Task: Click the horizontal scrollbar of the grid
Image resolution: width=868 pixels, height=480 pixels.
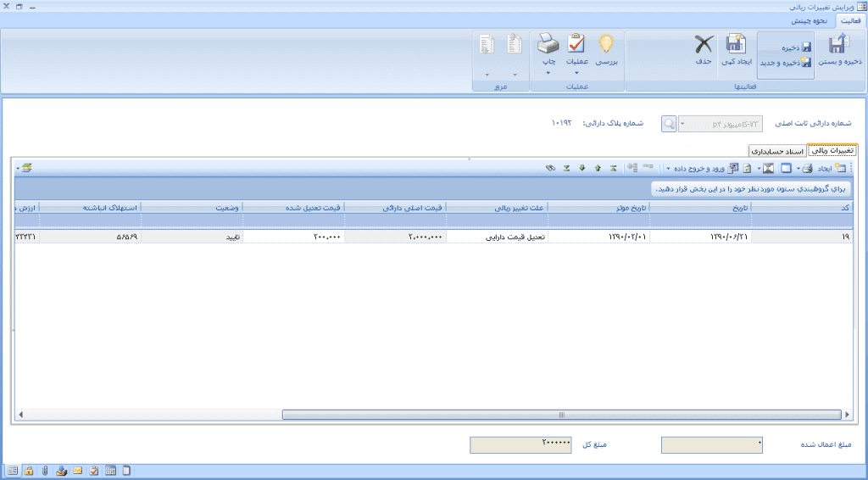Action: tap(561, 415)
